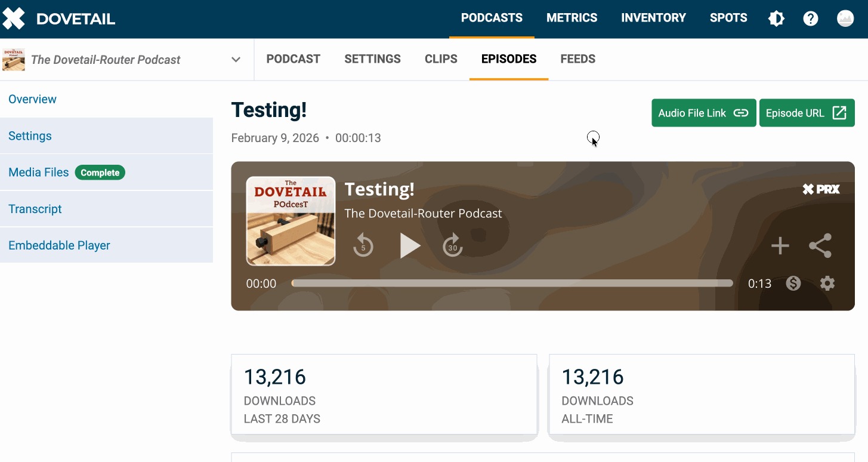Switch to the Feeds tab

pos(577,59)
